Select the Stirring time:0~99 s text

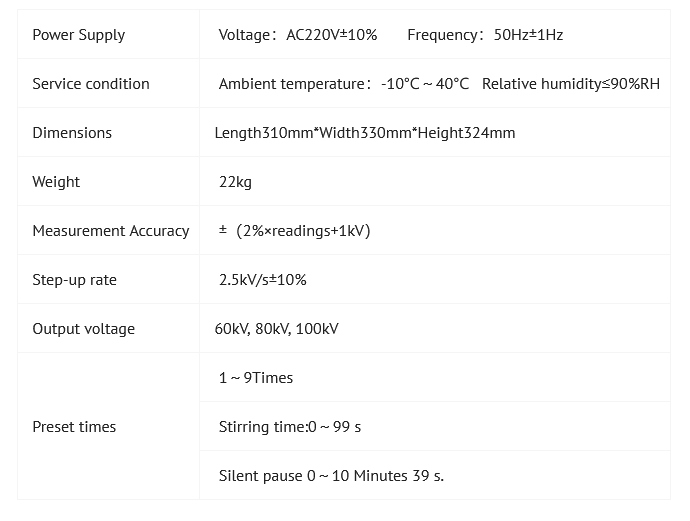pos(290,427)
